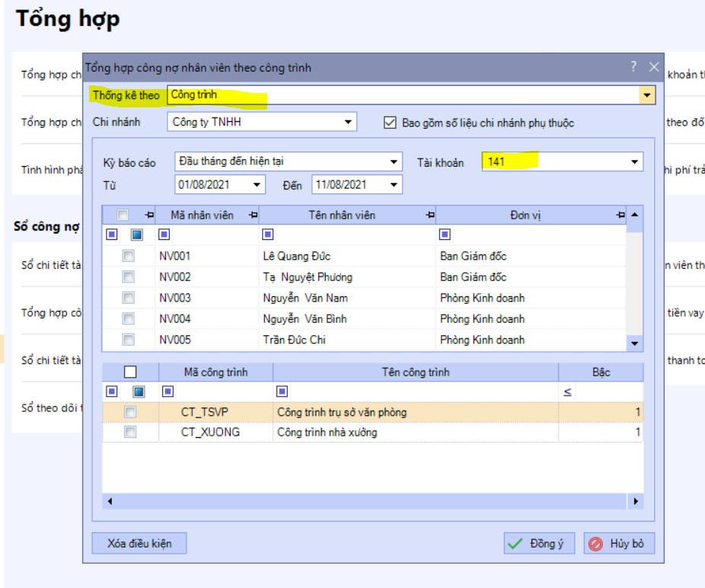Viewport: 705px width, 588px height.
Task: Select Công trình trụ sở văn phòng cell
Action: click(x=416, y=412)
